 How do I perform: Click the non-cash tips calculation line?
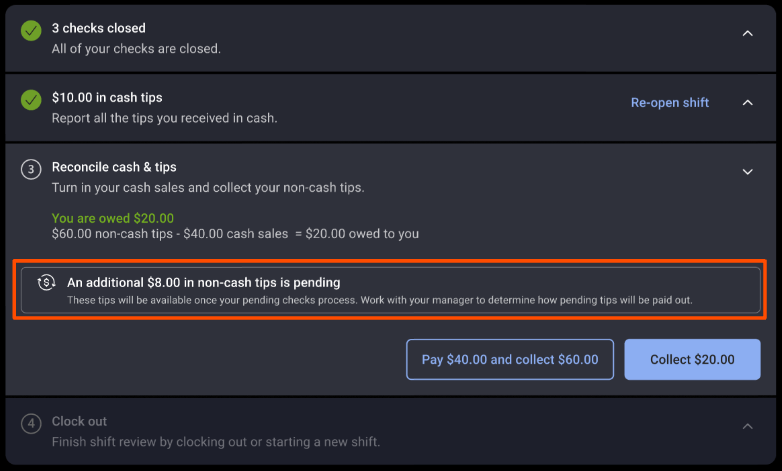pos(235,234)
